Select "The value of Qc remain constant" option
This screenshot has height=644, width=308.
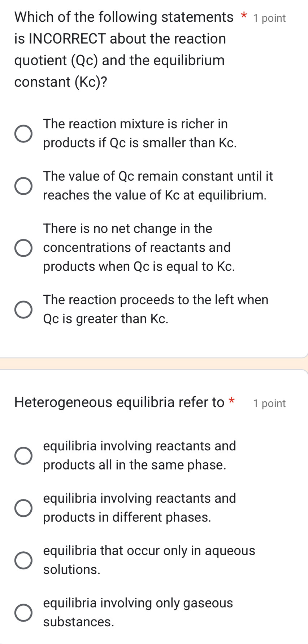23,186
